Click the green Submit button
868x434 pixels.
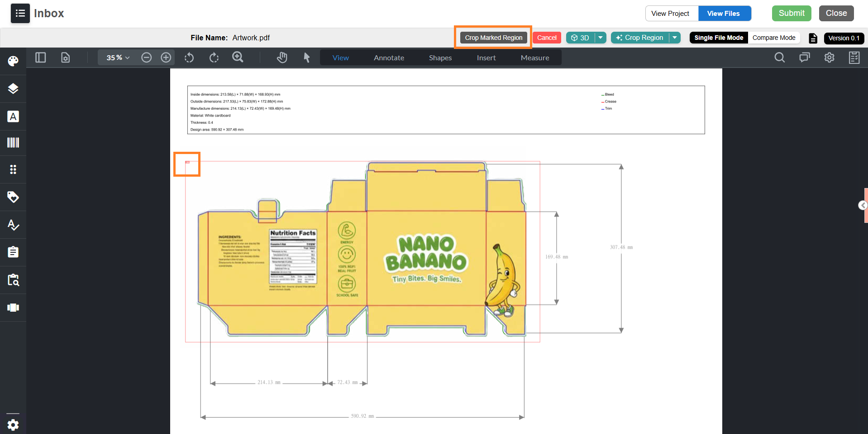click(x=792, y=13)
